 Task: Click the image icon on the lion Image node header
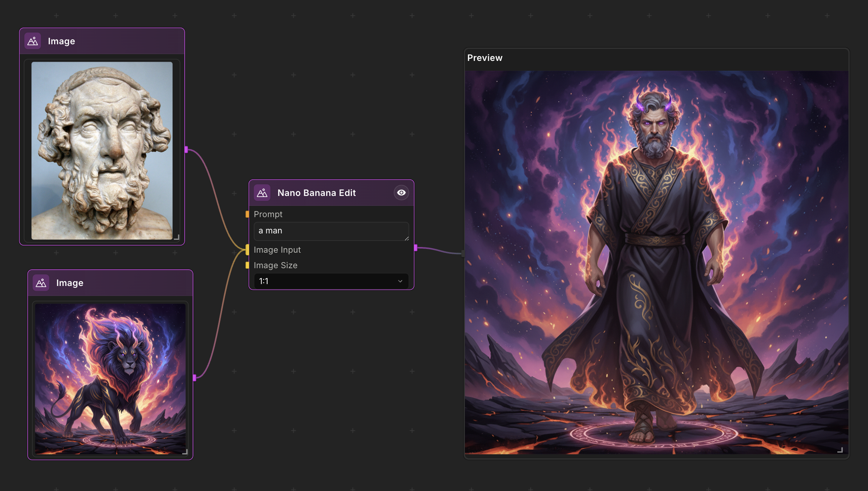click(x=42, y=282)
